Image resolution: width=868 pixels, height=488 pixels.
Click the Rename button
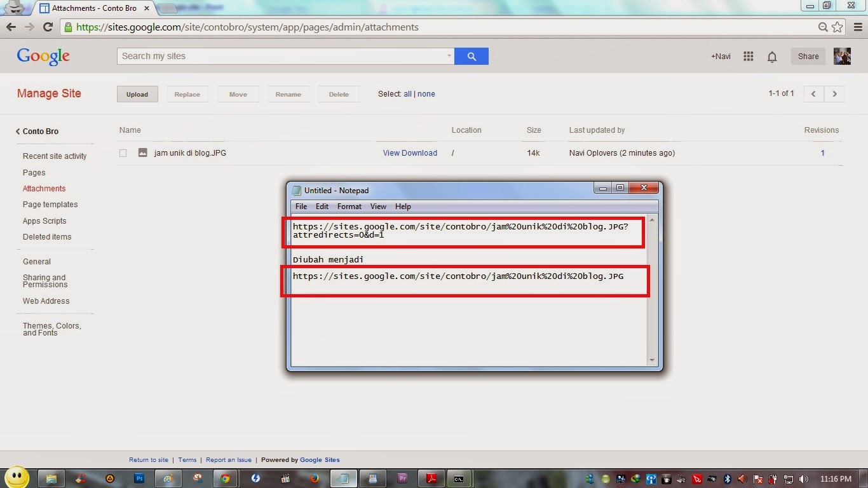(x=288, y=94)
